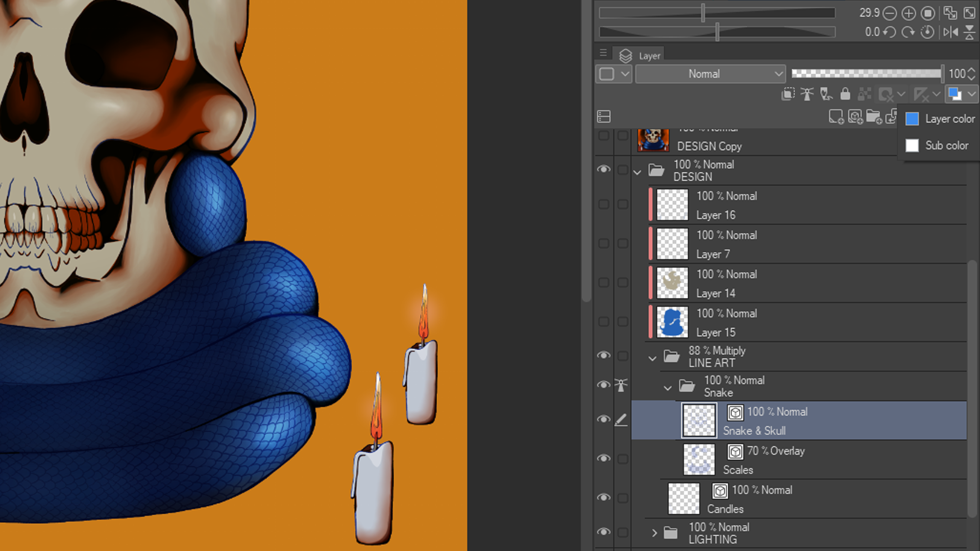The width and height of the screenshot is (980, 551).
Task: Open the Normal blending mode dropdown
Action: coord(710,74)
